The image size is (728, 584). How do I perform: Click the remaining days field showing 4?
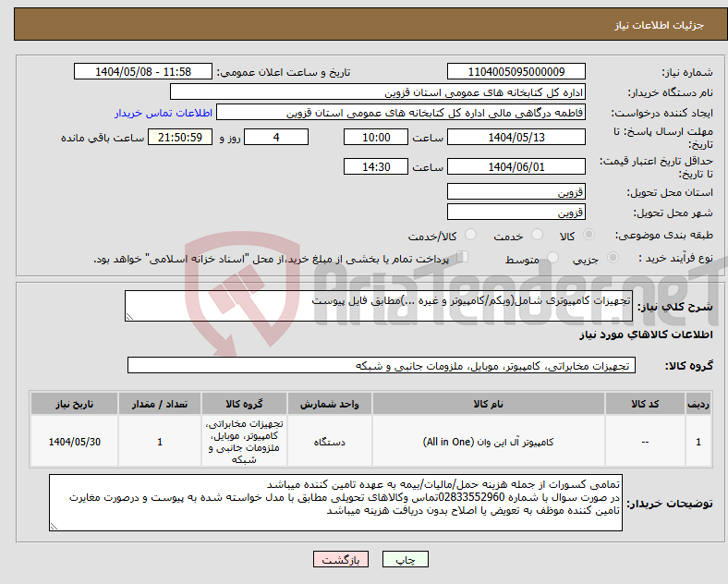tap(276, 138)
